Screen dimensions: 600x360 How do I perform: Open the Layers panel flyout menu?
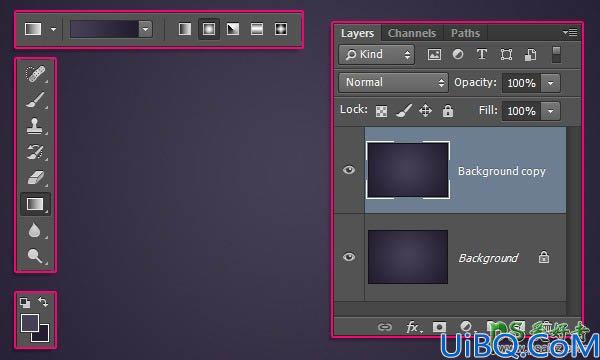570,33
